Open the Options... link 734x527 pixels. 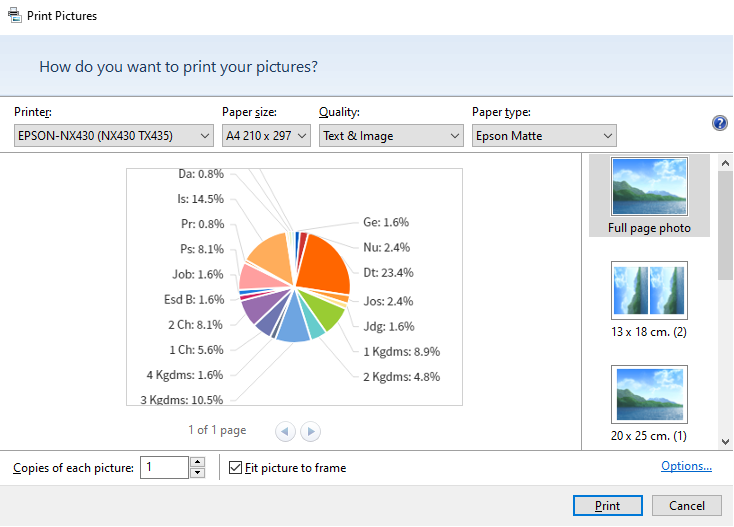click(686, 466)
